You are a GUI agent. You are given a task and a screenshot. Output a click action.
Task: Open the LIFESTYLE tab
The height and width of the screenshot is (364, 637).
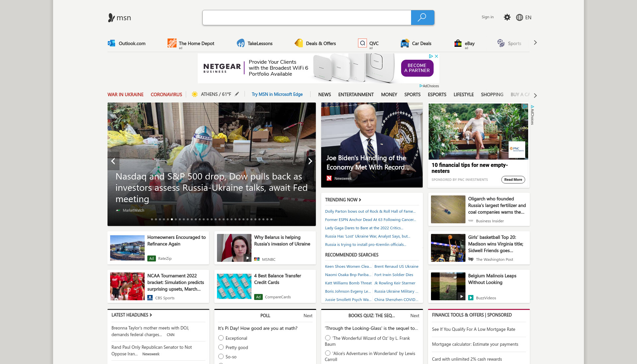(x=463, y=95)
